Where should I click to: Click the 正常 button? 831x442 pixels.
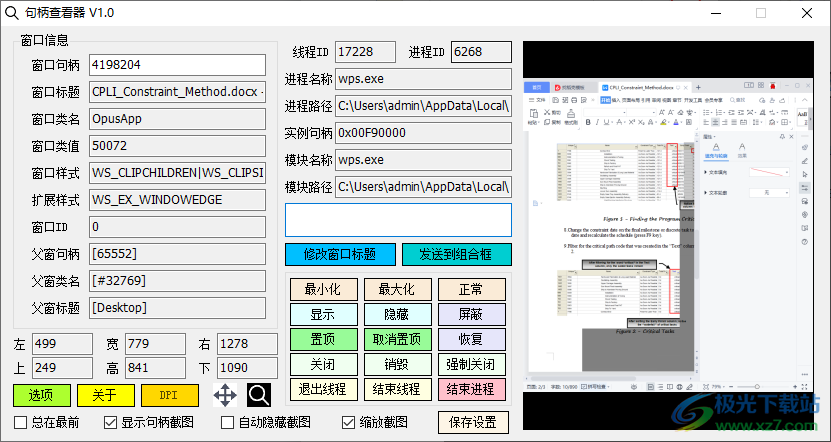coord(472,289)
